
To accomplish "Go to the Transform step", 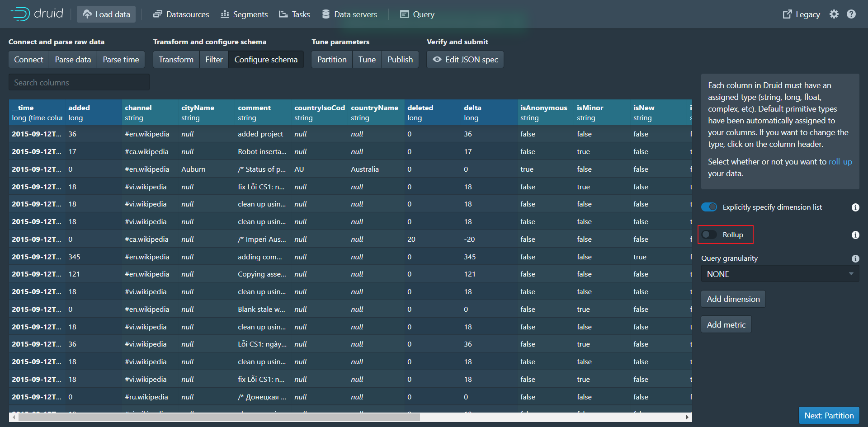I will pos(176,59).
